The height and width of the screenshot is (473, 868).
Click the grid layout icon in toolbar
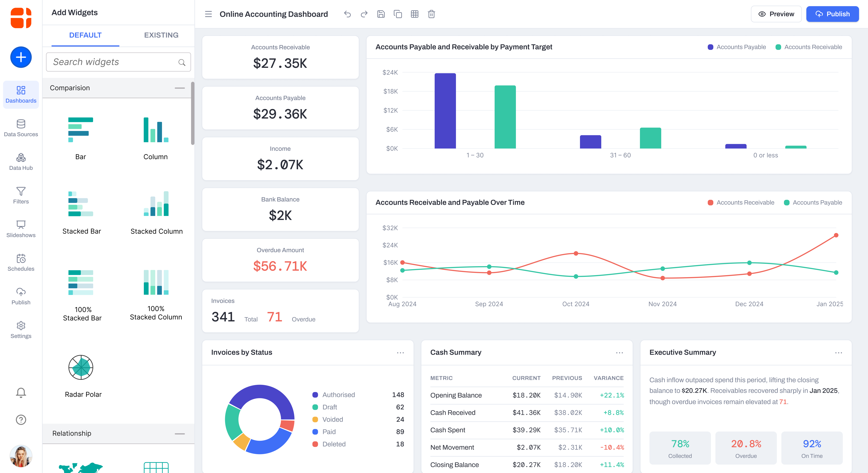click(x=414, y=14)
